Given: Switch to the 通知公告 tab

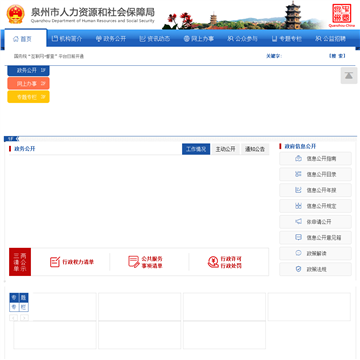Looking at the screenshot, I should pyautogui.click(x=255, y=149).
